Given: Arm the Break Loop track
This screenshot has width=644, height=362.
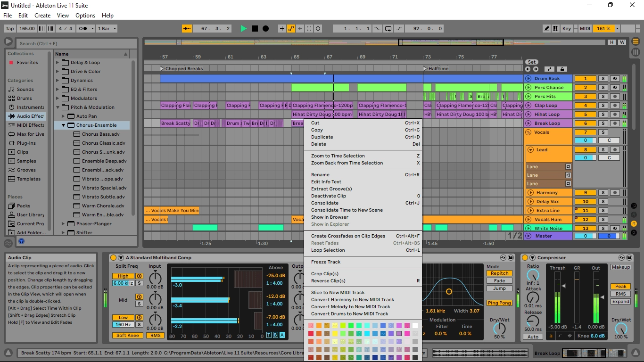Looking at the screenshot, I should coord(615,123).
